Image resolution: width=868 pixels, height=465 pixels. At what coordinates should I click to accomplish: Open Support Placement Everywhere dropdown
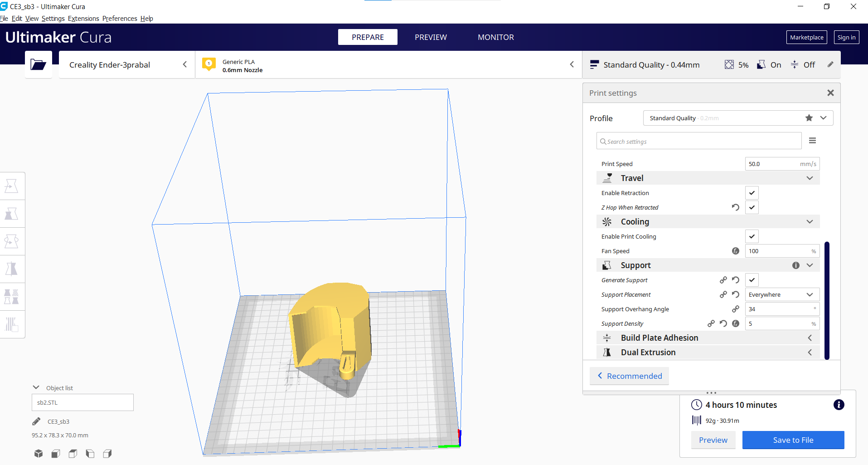[x=782, y=294]
